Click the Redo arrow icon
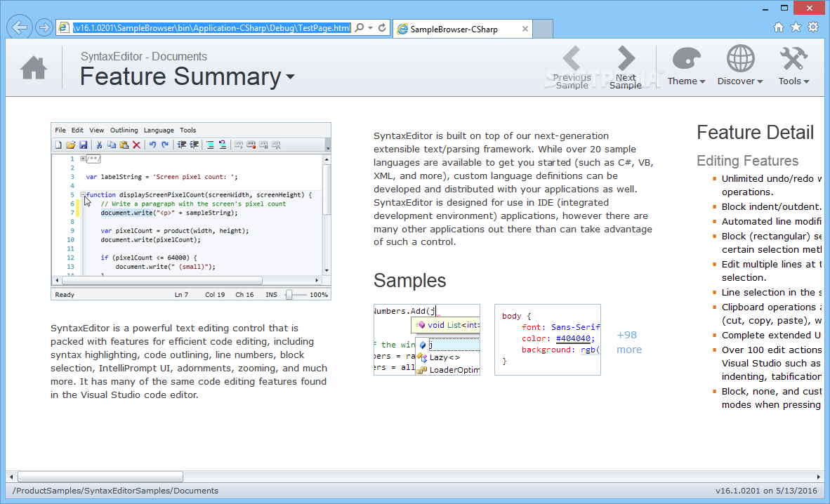This screenshot has width=830, height=504. coord(164,145)
